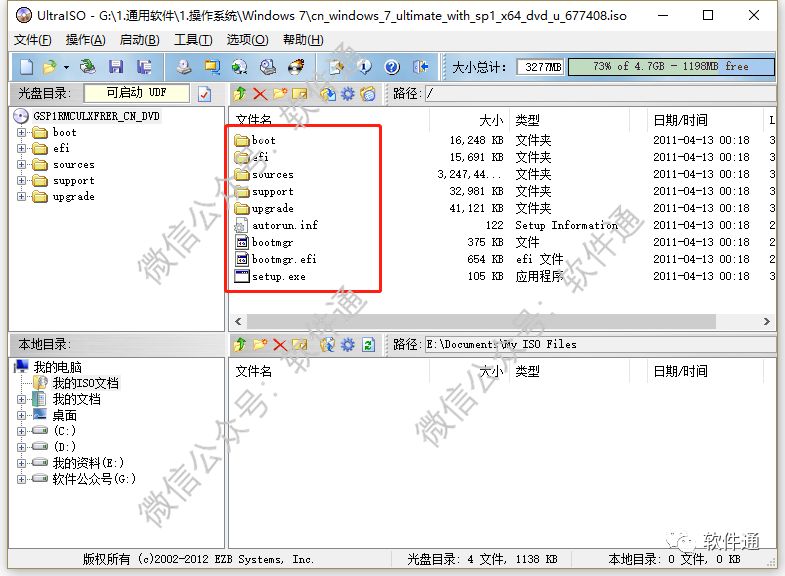Click the Mount to virtual drive icon
Screen dimensions: 785x576
tap(268, 67)
